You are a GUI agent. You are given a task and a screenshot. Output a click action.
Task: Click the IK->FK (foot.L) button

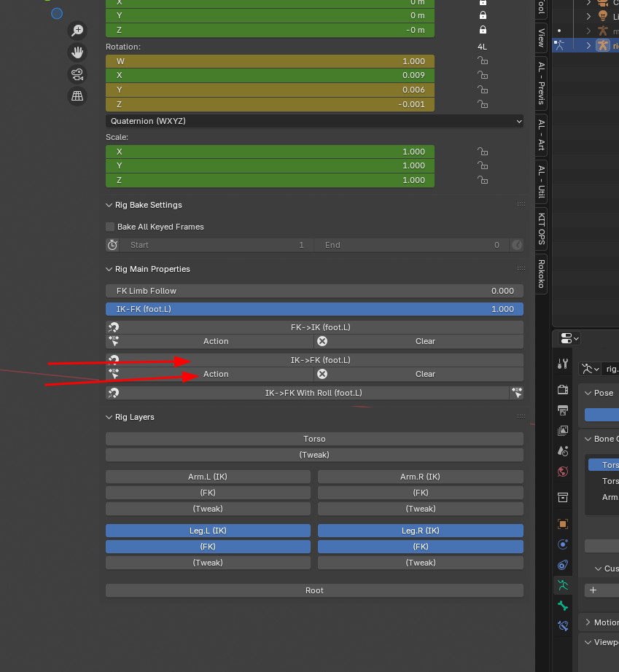coord(314,360)
